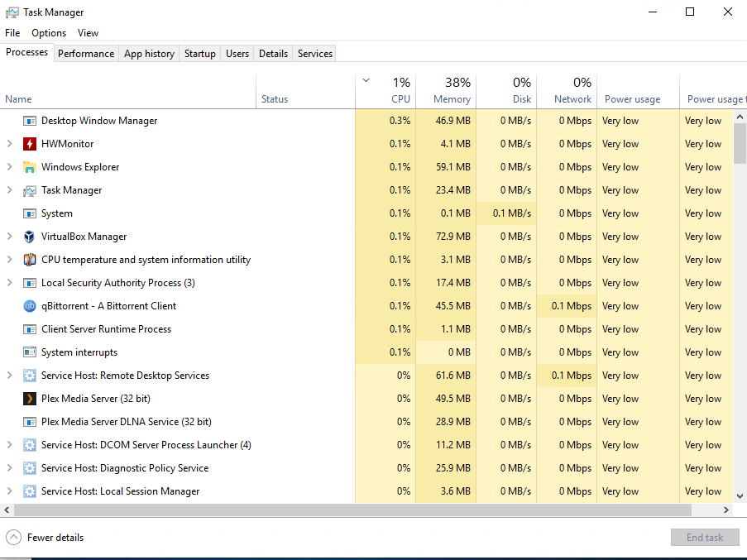Switch to the App history tab
Screen dimensions: 747x560
(x=149, y=54)
